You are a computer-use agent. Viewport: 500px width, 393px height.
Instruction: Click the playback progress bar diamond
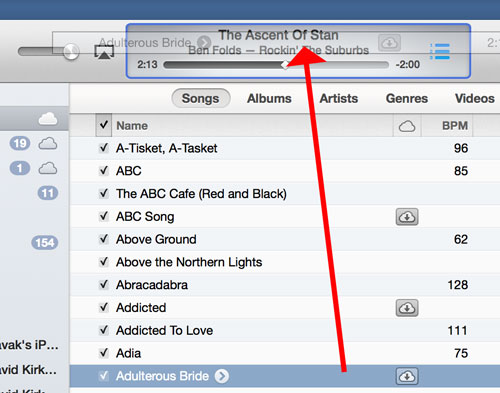click(285, 65)
